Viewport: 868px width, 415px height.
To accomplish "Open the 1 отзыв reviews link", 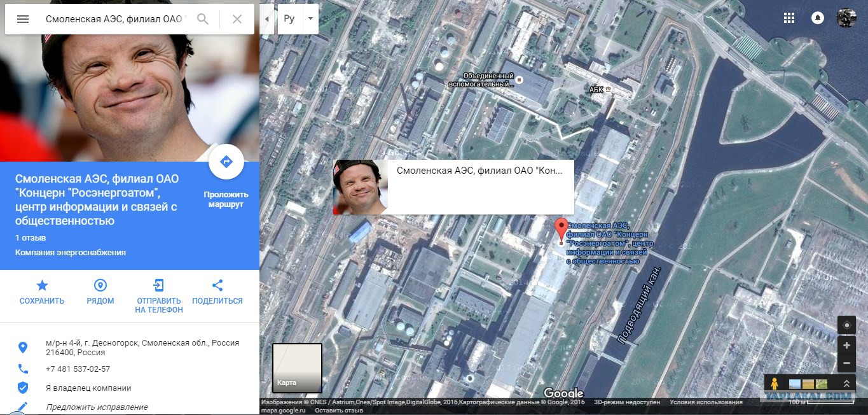I will tap(31, 237).
